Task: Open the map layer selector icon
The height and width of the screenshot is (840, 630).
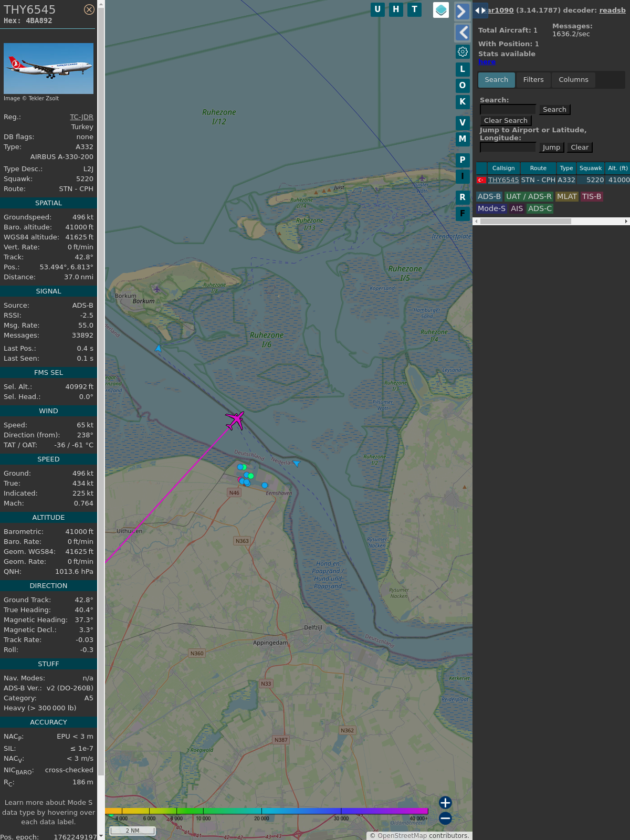Action: [441, 10]
